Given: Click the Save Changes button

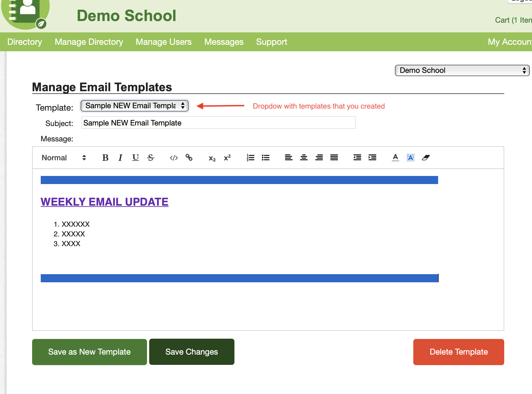Looking at the screenshot, I should (x=192, y=352).
